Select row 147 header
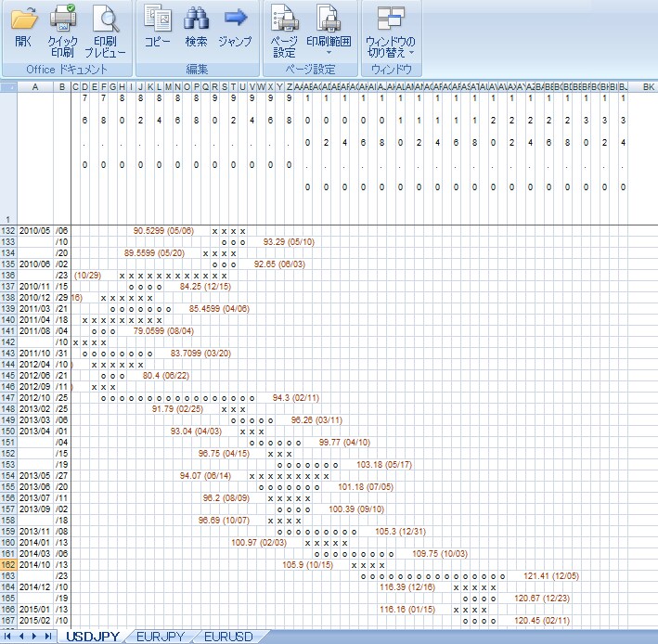This screenshot has width=658, height=644. 8,398
